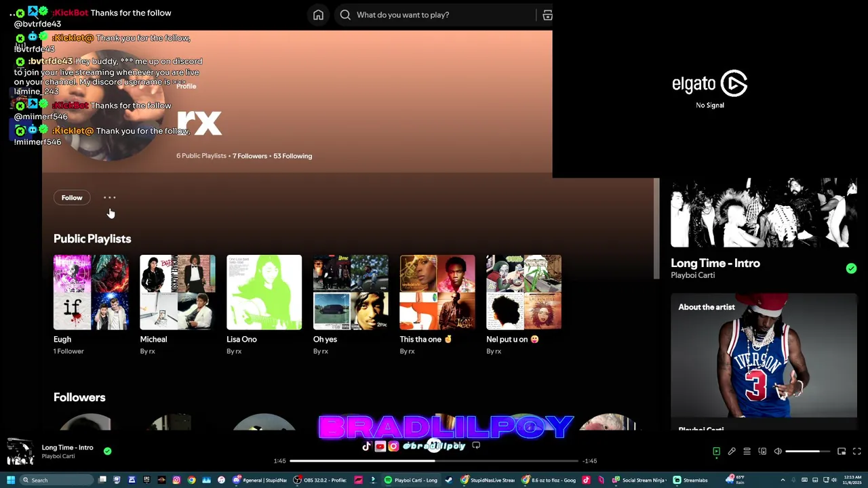This screenshot has width=868, height=488.
Task: Click the 6 Public Playlists text
Action: [201, 156]
